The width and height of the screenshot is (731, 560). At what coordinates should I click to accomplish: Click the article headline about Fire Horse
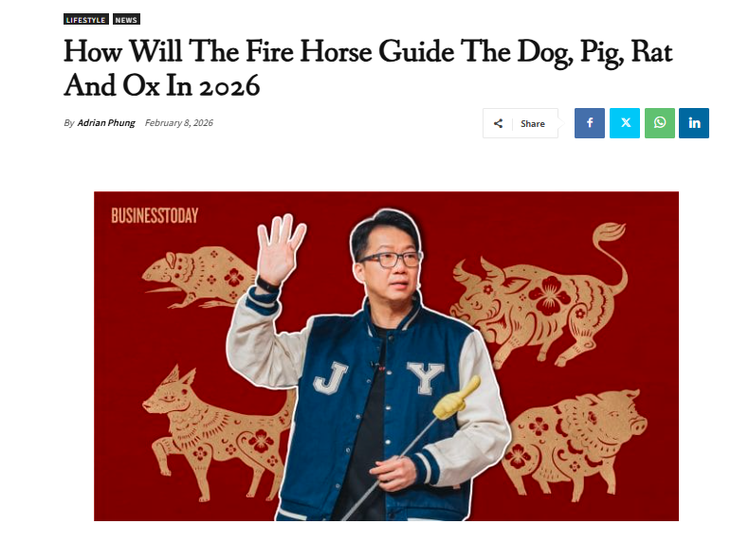(x=368, y=68)
